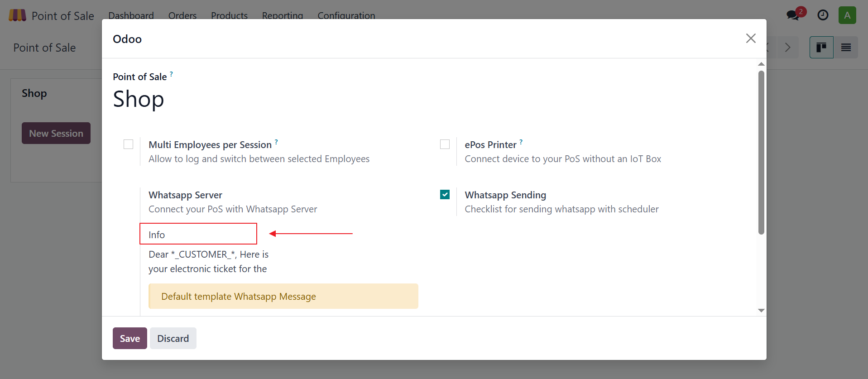Close the Odoo dialog

751,38
